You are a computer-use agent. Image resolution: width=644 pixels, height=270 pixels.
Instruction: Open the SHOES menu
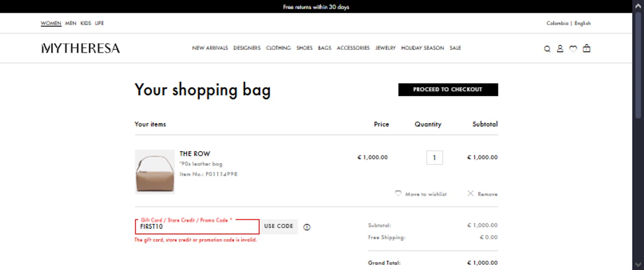tap(304, 48)
